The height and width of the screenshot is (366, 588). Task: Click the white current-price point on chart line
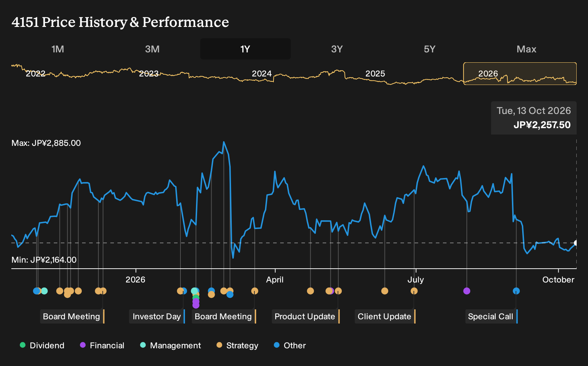576,243
